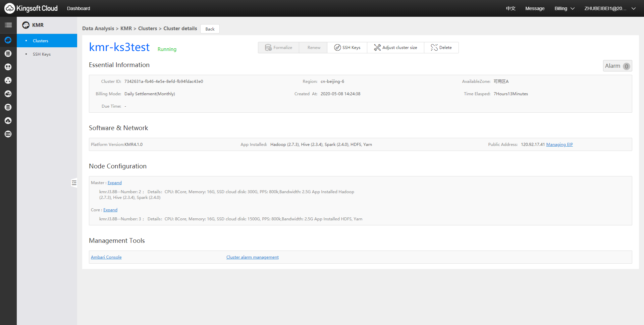Viewport: 644px width, 325px height.
Task: Open the ZHUBEIBEI1 account dropdown
Action: tap(610, 8)
